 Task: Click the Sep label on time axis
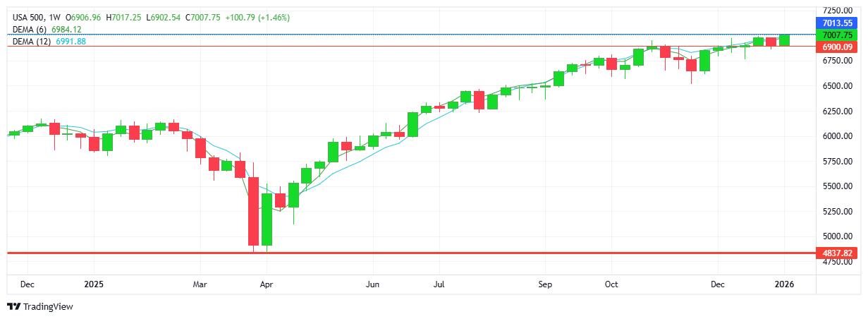coord(545,285)
